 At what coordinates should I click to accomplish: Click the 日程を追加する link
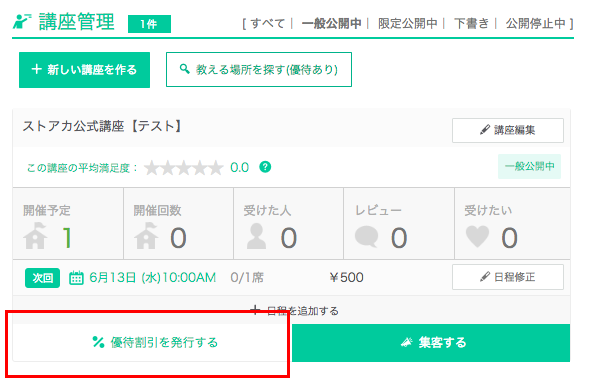point(294,311)
